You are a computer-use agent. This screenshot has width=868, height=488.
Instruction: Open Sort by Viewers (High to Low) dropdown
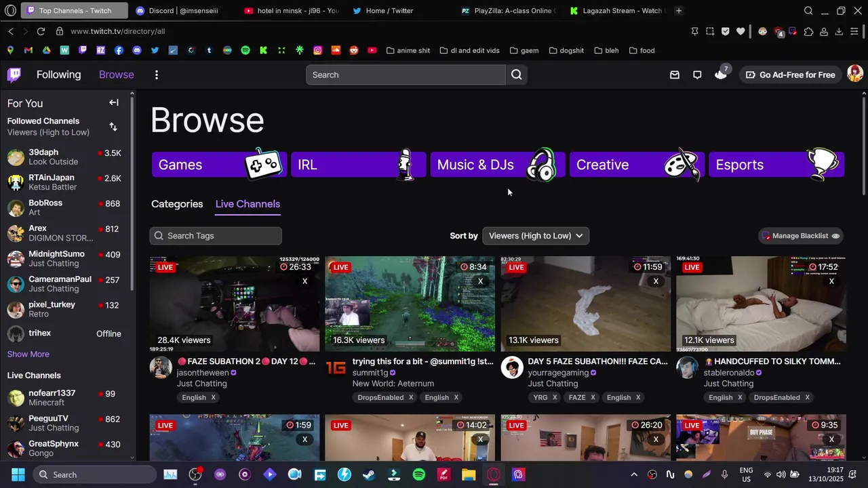536,236
